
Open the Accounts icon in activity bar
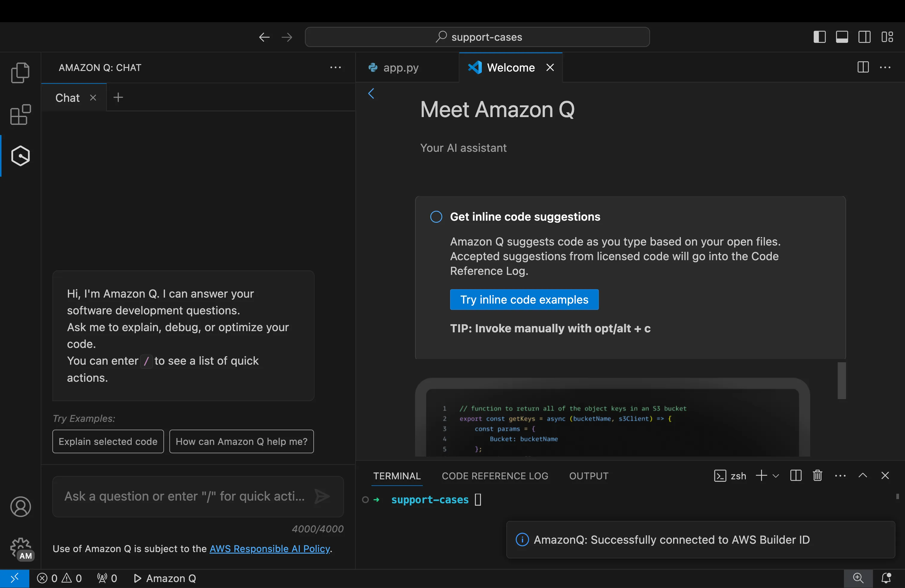20,507
